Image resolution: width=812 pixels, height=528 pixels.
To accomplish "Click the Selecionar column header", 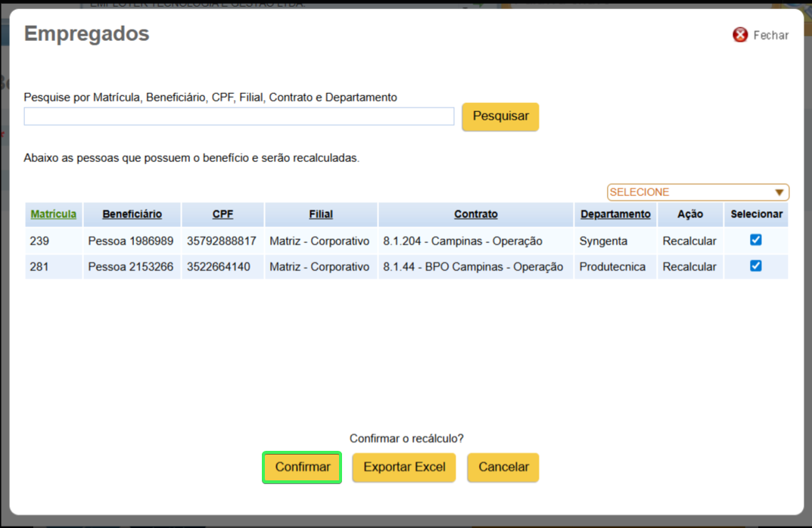I will (x=757, y=214).
